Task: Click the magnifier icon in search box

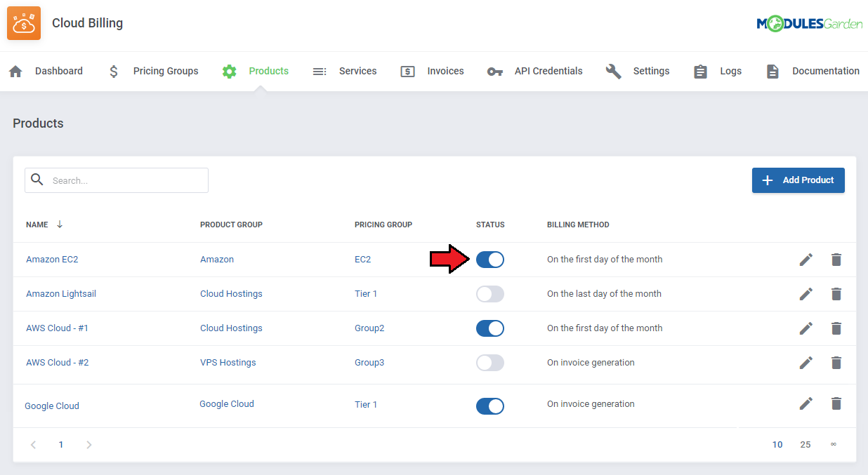Action: click(x=37, y=180)
